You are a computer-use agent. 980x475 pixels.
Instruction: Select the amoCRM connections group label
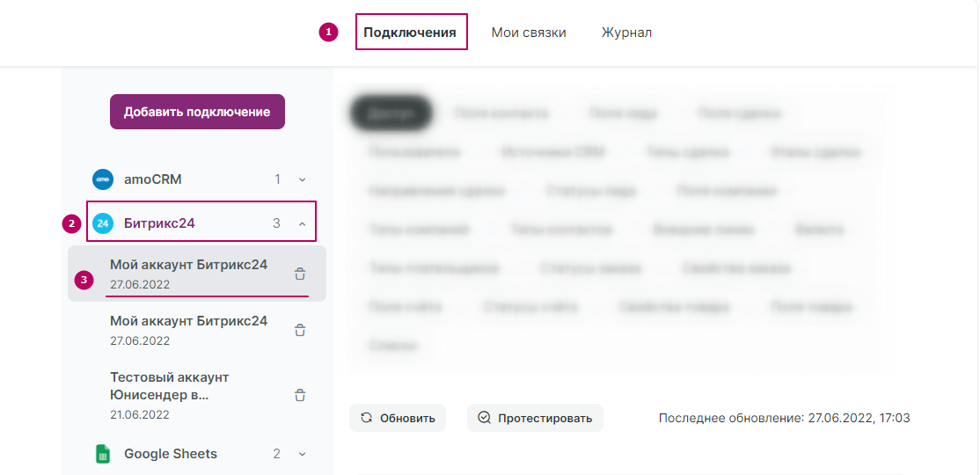tap(152, 179)
